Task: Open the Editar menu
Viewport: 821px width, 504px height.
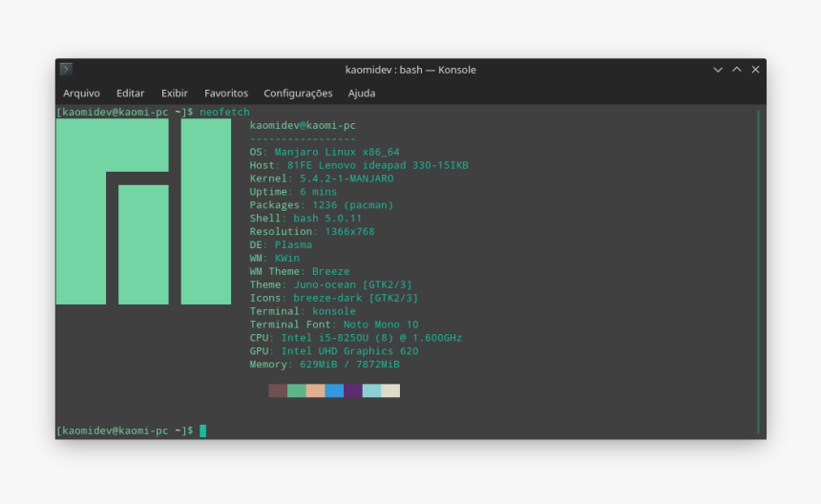Action: pos(130,94)
